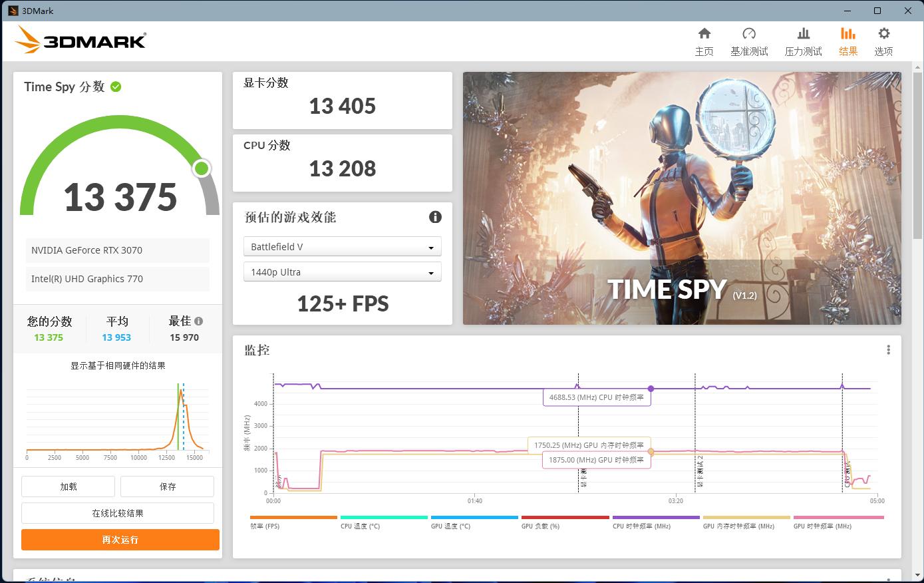Switch to the Results (结果) tab
This screenshot has height=583, width=924.
point(847,41)
